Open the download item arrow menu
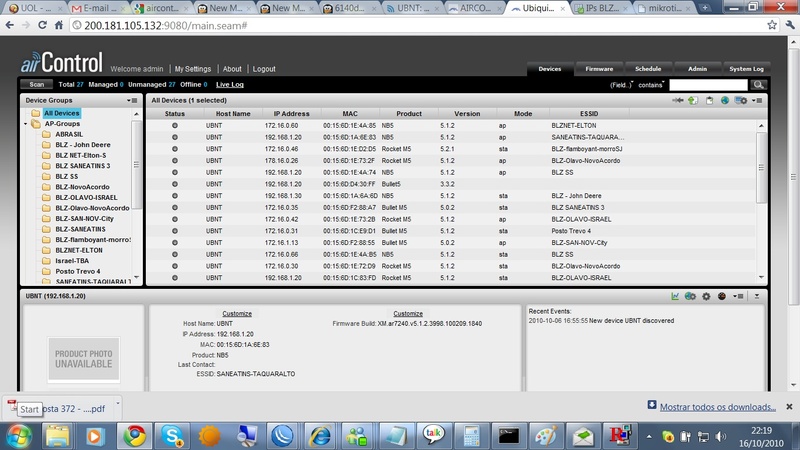 [x=117, y=404]
